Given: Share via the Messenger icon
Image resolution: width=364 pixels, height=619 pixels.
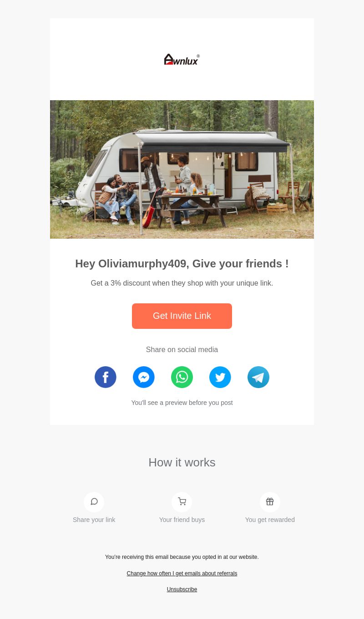Looking at the screenshot, I should pyautogui.click(x=144, y=377).
